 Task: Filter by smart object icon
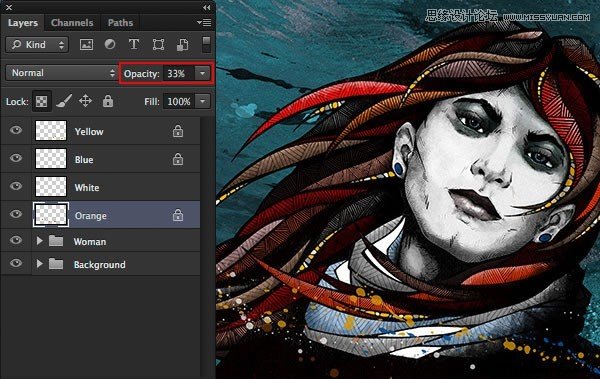pos(182,45)
